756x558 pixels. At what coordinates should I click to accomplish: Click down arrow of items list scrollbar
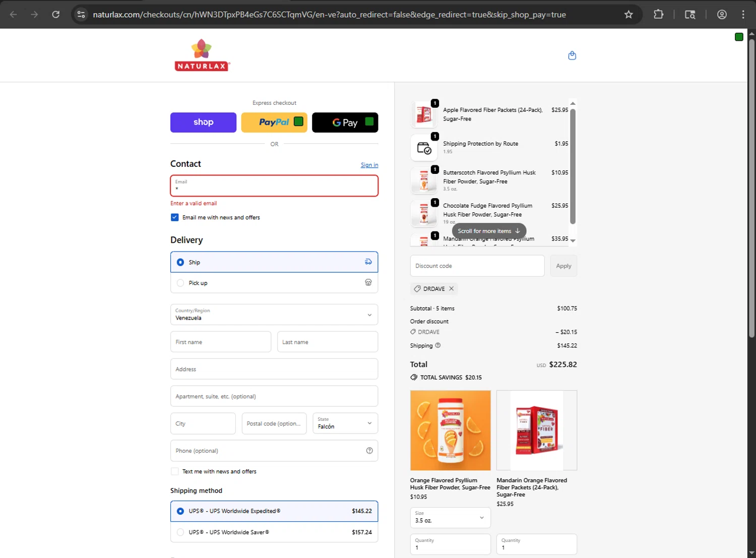[x=573, y=241]
